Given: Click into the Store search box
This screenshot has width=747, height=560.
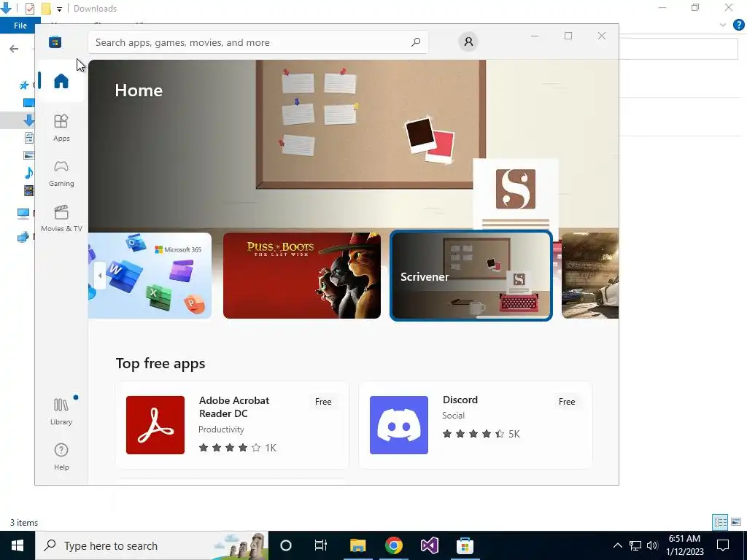Looking at the screenshot, I should [258, 42].
